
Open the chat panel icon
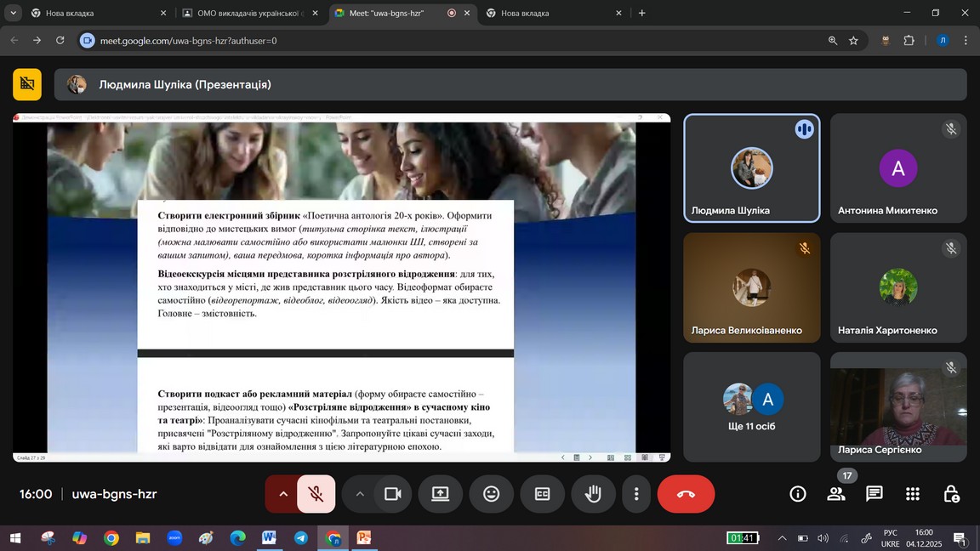point(874,494)
